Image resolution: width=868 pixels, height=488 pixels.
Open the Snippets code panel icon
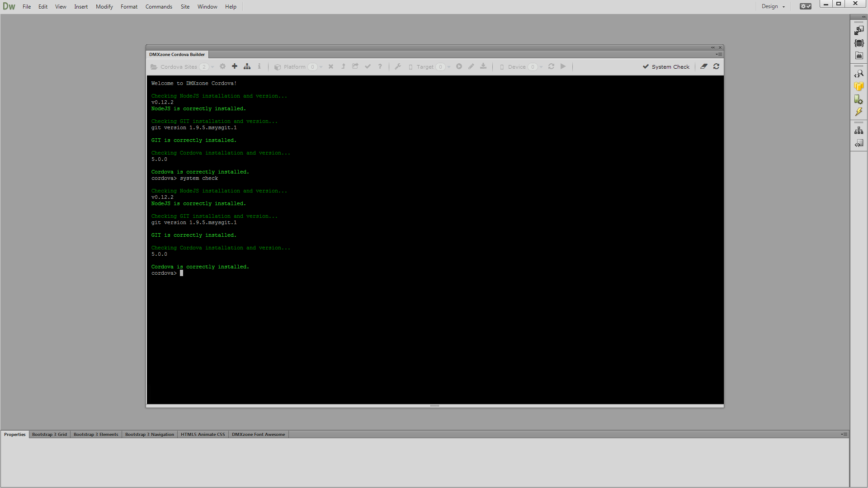[859, 143]
